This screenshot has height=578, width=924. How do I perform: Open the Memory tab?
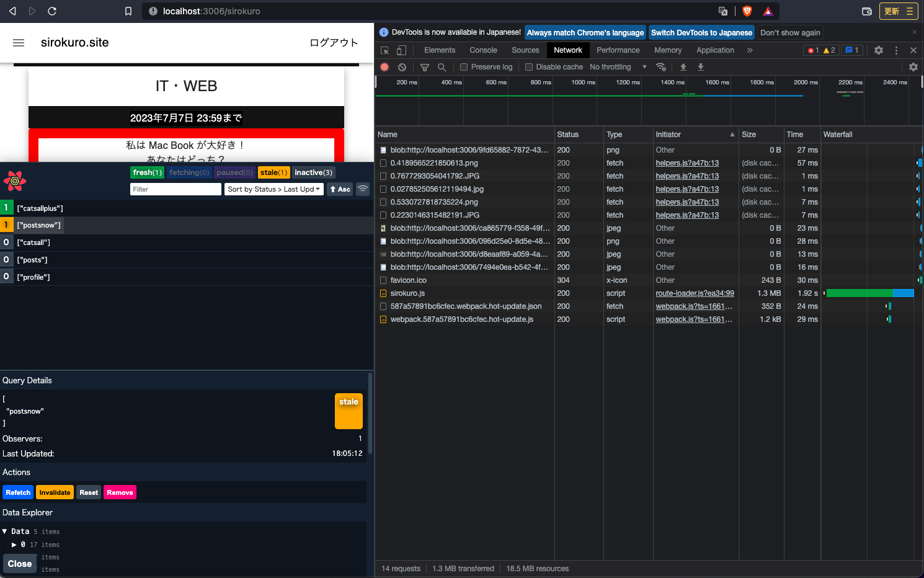coord(668,50)
